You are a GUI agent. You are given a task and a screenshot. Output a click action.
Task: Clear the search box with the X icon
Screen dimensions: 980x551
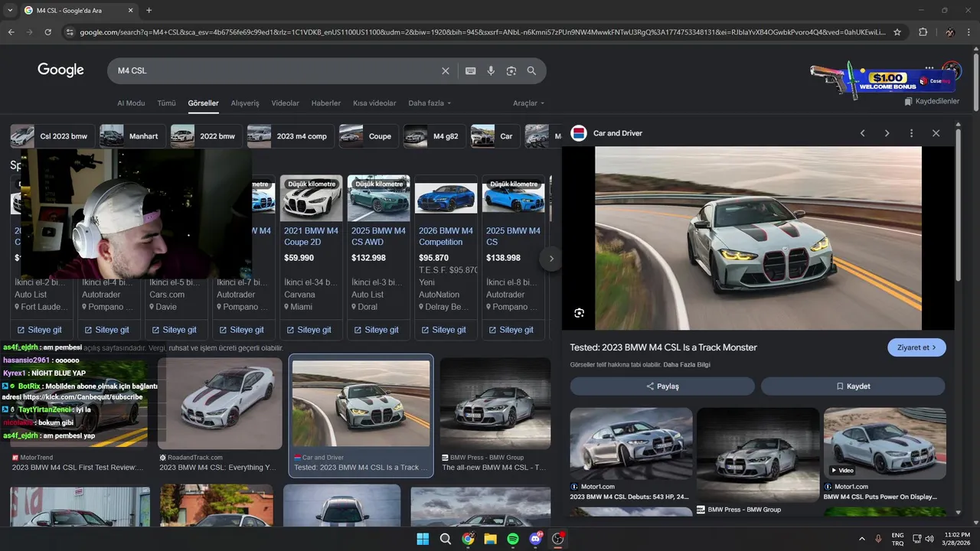(446, 70)
